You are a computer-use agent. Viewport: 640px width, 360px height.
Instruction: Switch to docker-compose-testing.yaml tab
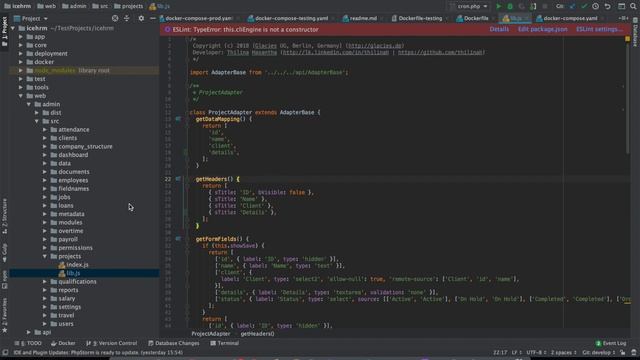click(x=291, y=18)
